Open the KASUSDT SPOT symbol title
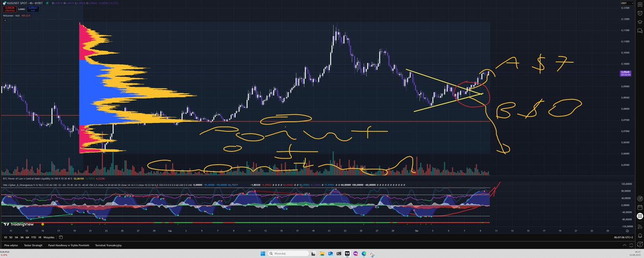 (x=25, y=3)
